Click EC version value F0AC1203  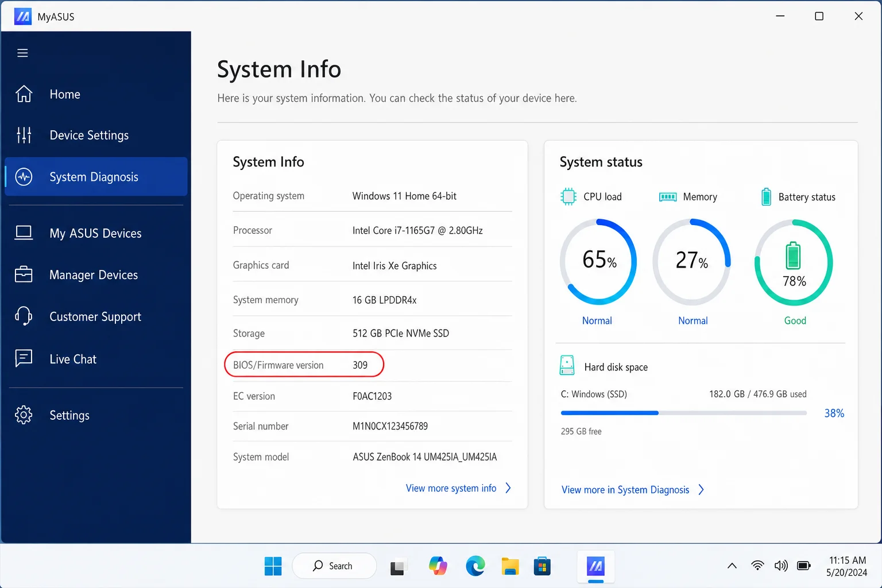coord(372,396)
